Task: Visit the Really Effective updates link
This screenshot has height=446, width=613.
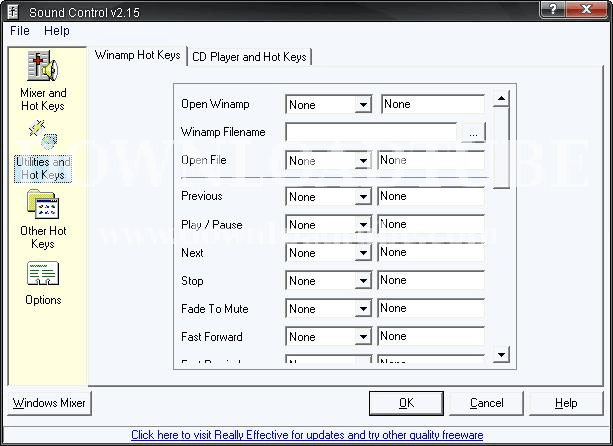Action: tap(307, 435)
